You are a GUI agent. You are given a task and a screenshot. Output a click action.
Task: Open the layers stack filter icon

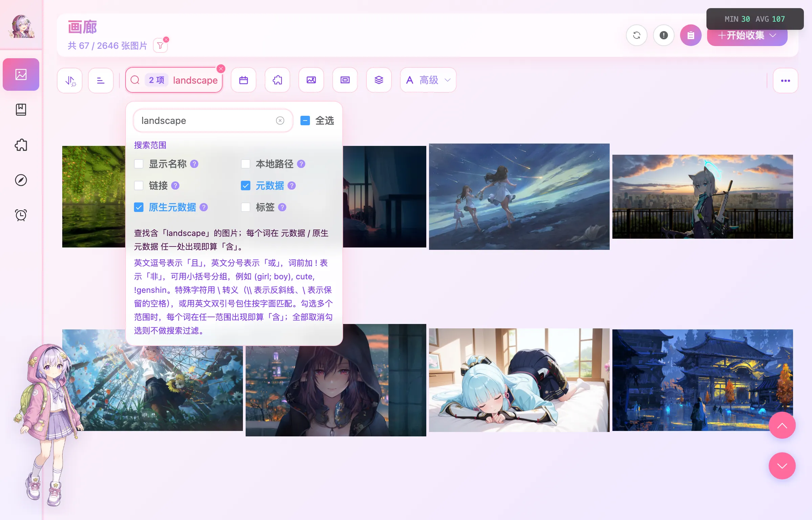[x=379, y=80]
